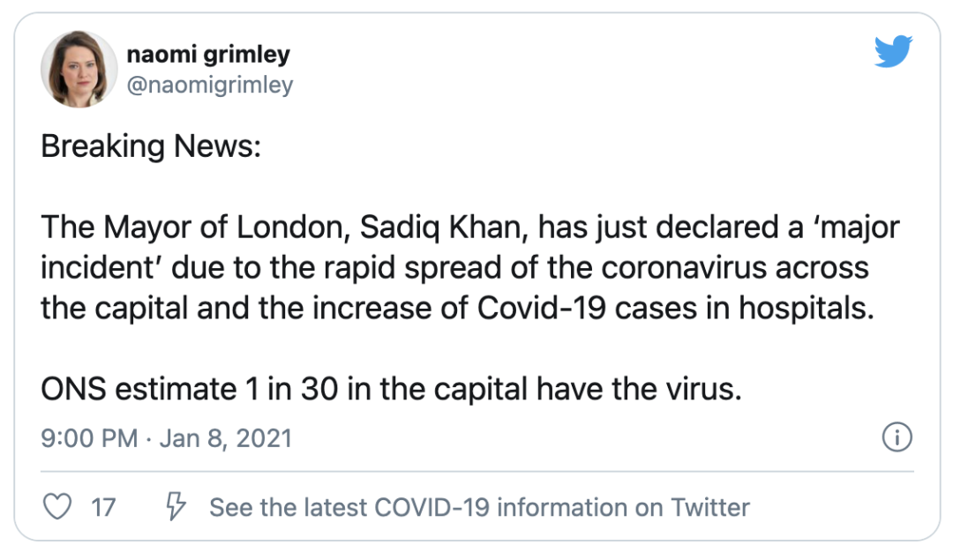Click the Breaking News: line
This screenshot has width=953, height=560.
point(151,146)
